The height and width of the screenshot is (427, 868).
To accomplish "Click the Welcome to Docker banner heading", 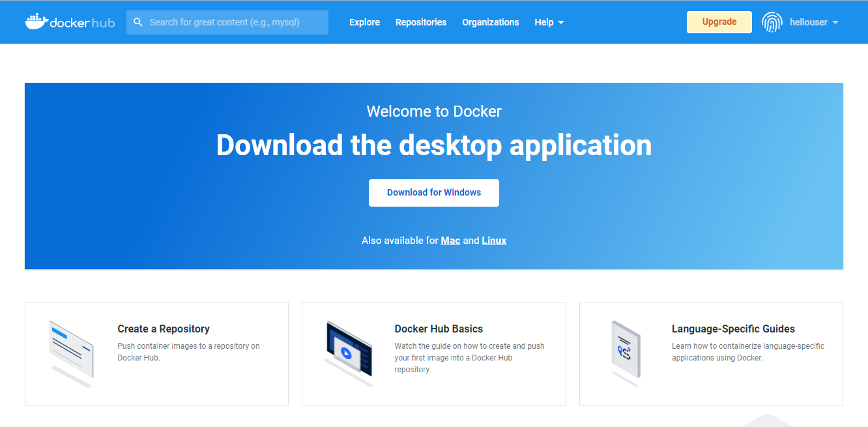I will click(x=434, y=111).
